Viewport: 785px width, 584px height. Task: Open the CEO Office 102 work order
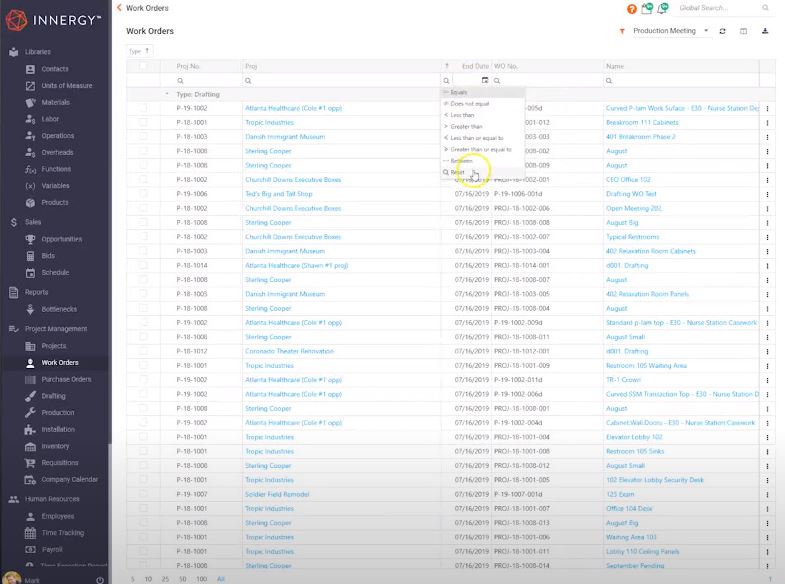628,180
